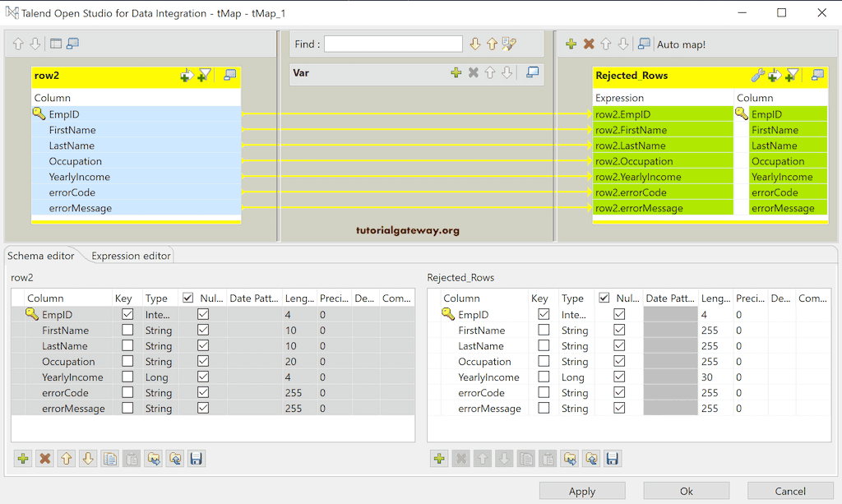Copy a column using the copy icon under row2
The height and width of the screenshot is (504, 842).
[109, 458]
